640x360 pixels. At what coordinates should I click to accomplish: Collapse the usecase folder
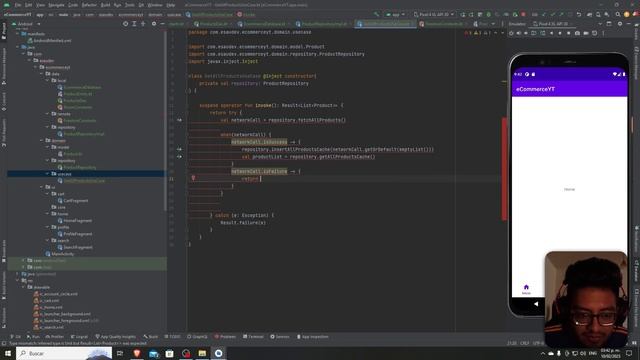(48, 174)
